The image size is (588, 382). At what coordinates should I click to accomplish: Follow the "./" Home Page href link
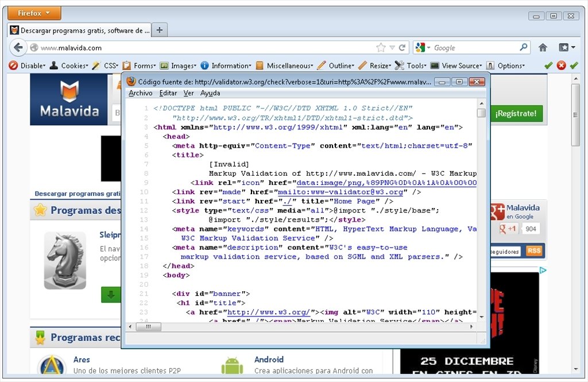tap(287, 202)
